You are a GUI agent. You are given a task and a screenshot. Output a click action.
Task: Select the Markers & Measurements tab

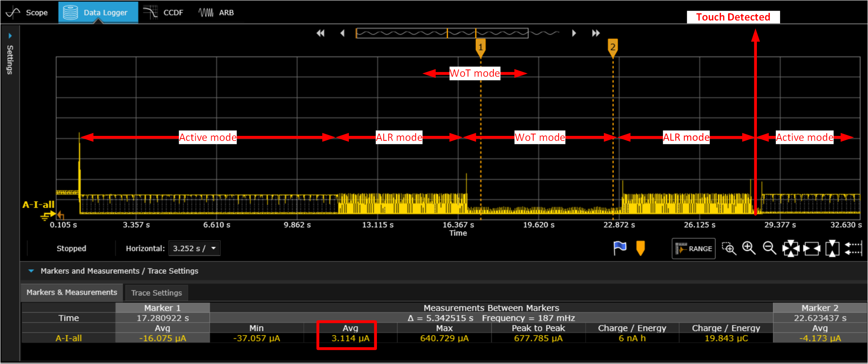[72, 293]
